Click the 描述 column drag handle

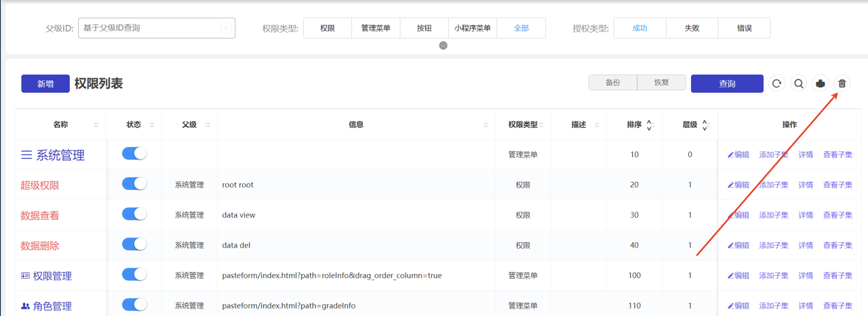(x=597, y=125)
